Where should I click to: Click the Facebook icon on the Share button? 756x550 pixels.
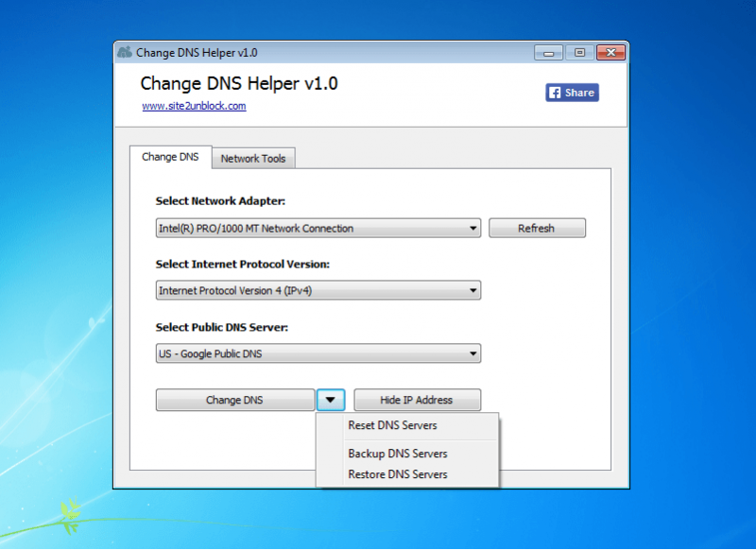554,92
